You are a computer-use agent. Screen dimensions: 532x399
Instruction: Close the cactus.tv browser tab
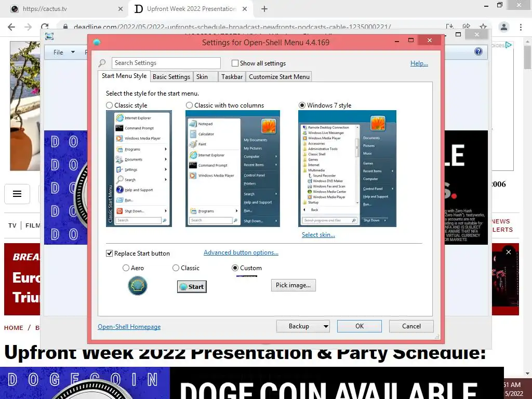[x=121, y=9]
